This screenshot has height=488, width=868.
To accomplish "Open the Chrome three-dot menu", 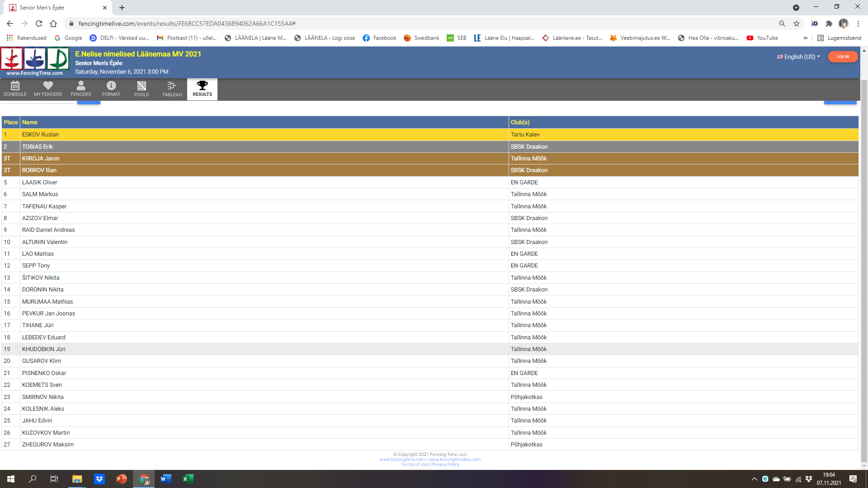I will [x=858, y=23].
